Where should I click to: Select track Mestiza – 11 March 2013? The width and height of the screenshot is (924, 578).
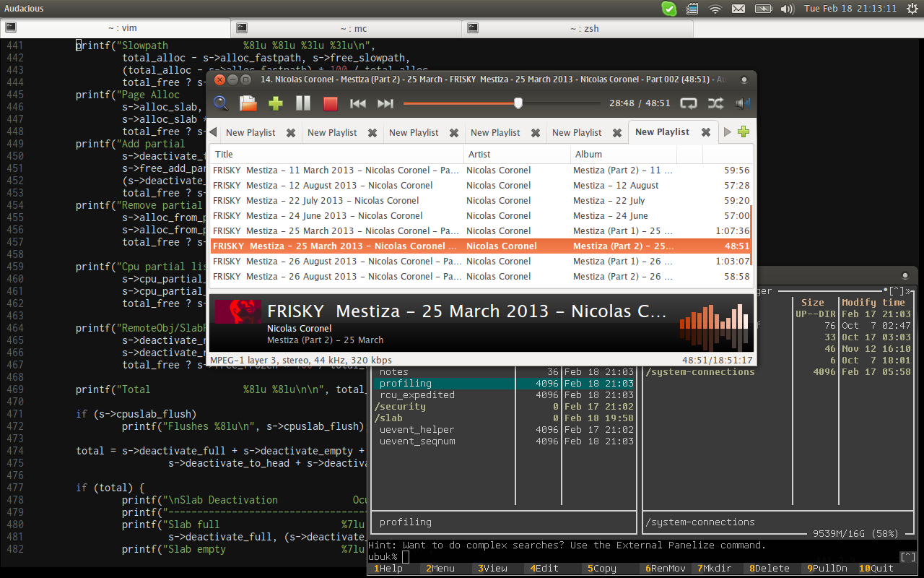click(480, 171)
